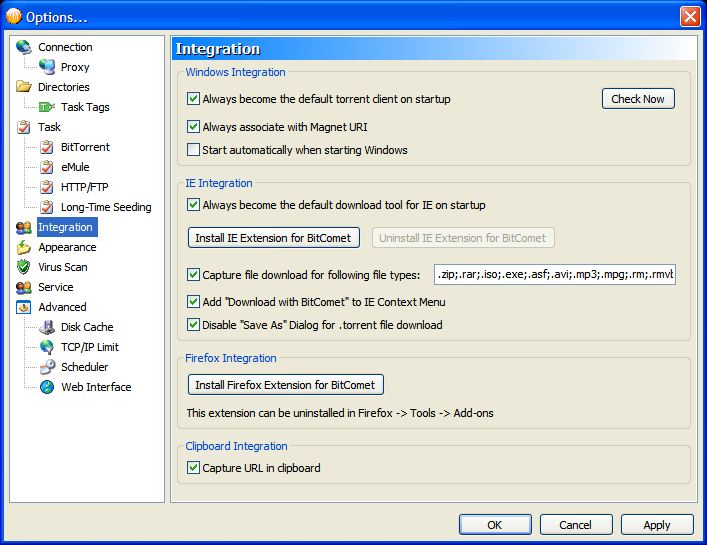
Task: Click the file types input field
Action: [x=555, y=275]
